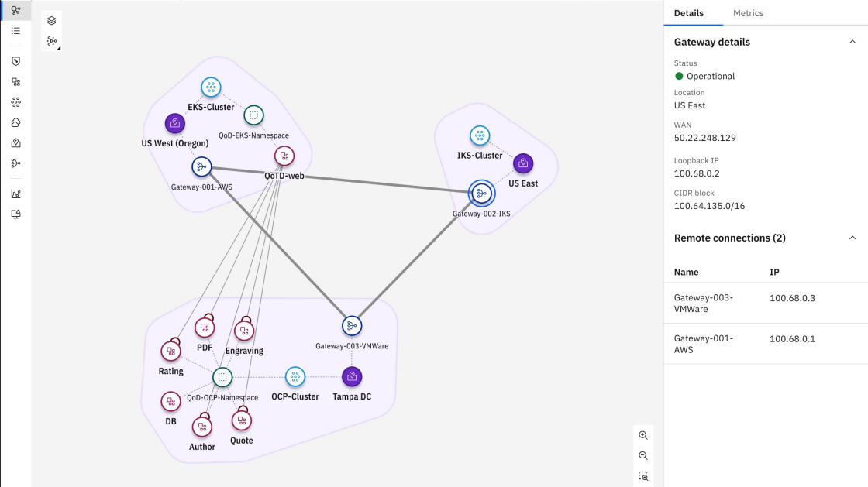Select the US West (Oregon) location node
This screenshot has height=487, width=868.
pos(175,124)
